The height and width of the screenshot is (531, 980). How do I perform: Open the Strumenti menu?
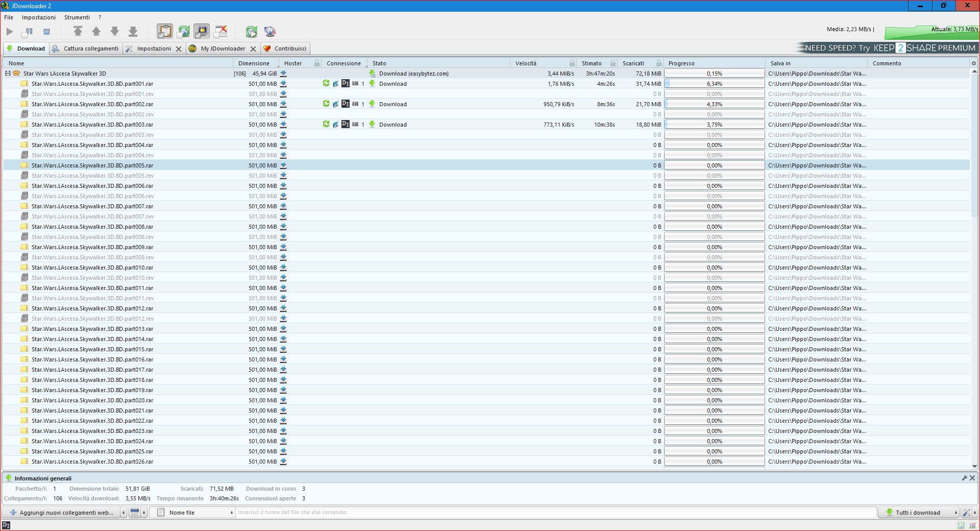click(77, 17)
